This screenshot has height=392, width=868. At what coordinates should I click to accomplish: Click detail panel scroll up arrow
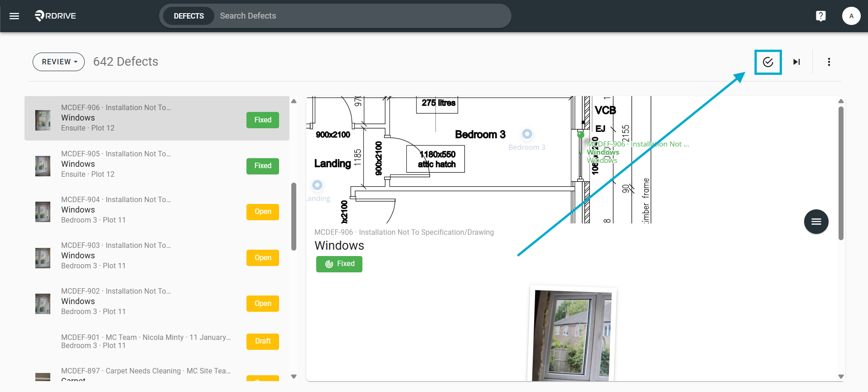[841, 101]
